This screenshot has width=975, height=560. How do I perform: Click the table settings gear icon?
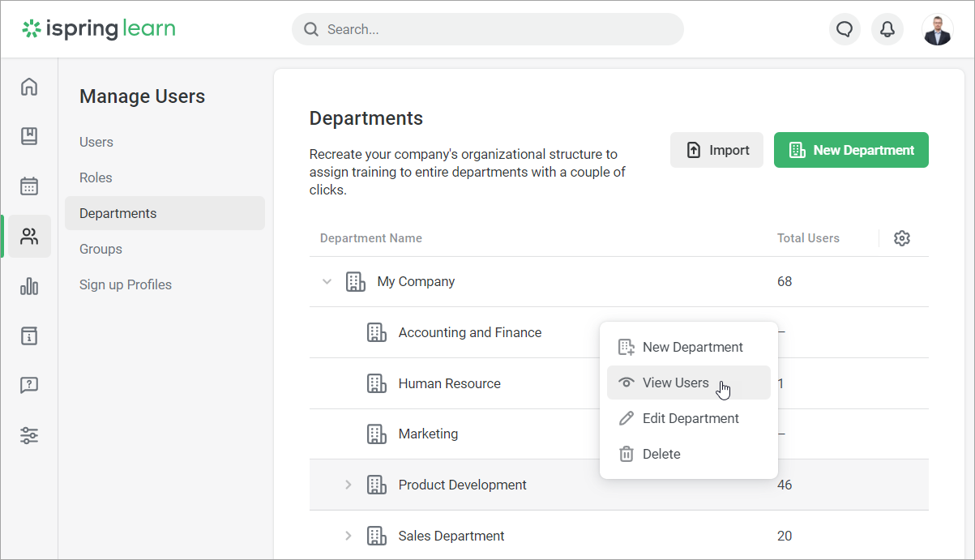click(x=902, y=238)
